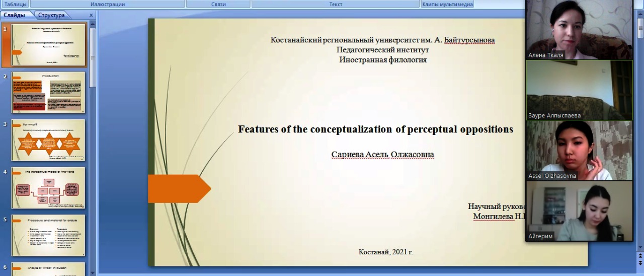Viewport: 644px width, 276px height.
Task: Click the Клипы мультимедиа group label
Action: [448, 4]
